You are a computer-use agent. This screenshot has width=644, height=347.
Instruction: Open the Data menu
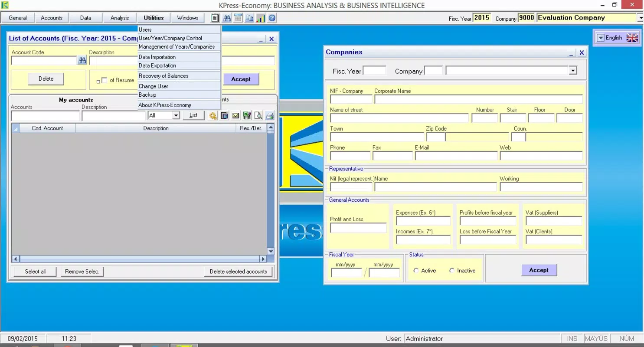pos(86,18)
